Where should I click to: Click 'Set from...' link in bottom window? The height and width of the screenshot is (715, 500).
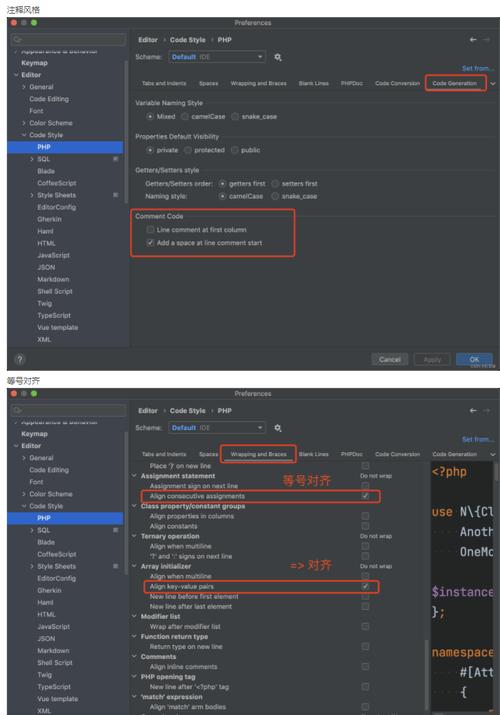click(478, 440)
